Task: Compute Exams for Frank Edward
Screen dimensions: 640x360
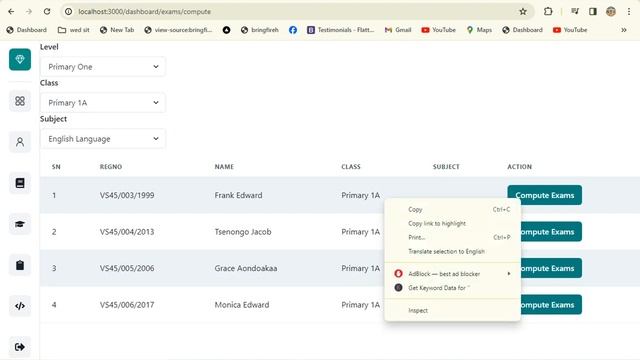Action: point(544,195)
